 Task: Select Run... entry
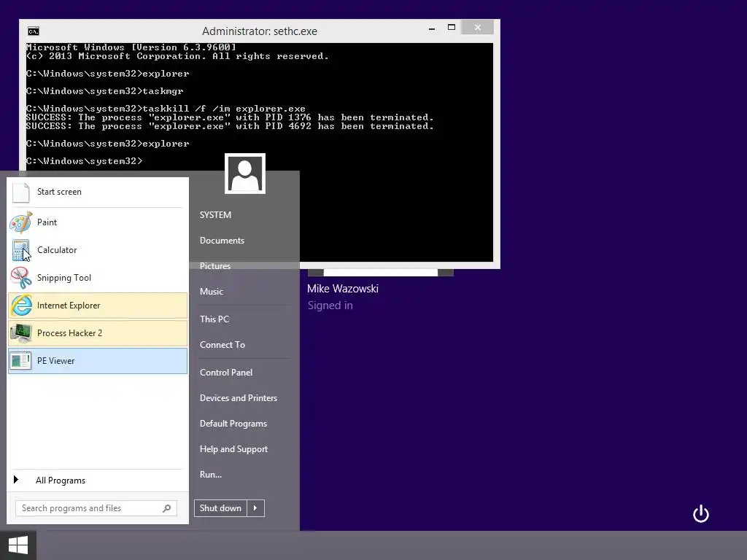click(211, 475)
